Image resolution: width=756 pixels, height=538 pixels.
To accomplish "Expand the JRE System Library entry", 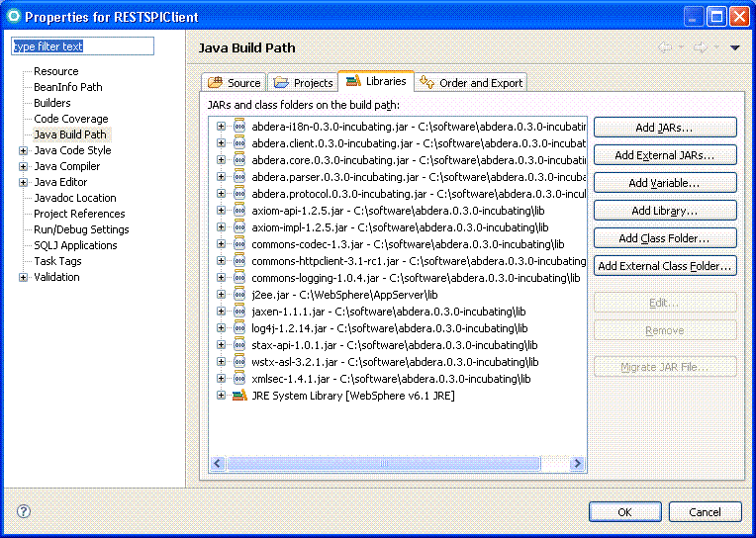I will tap(221, 396).
